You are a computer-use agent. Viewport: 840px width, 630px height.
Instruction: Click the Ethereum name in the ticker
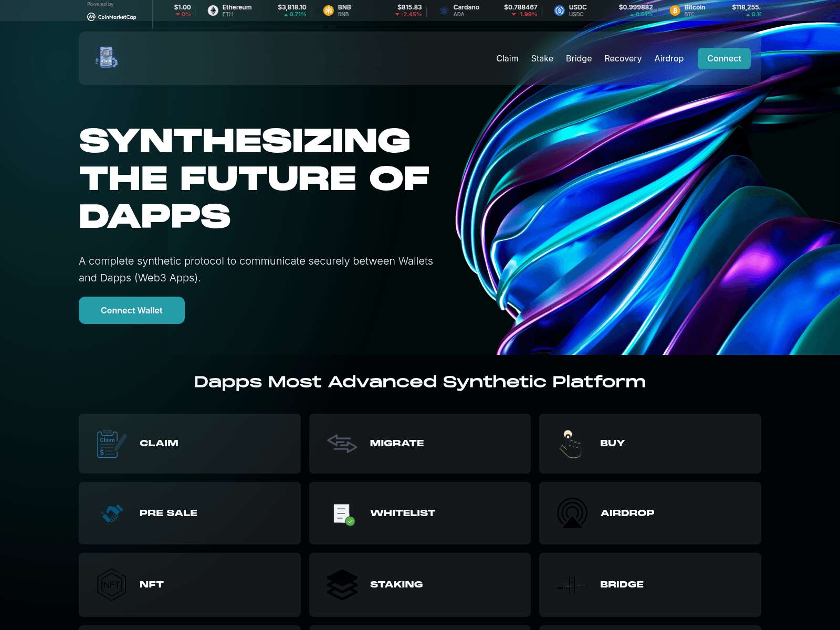[x=237, y=7]
